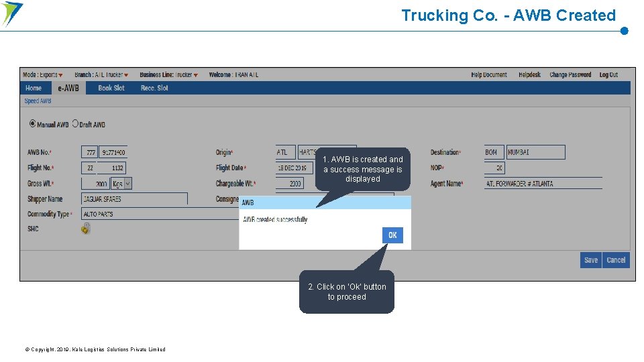Click the flight carrier code field

(89, 168)
